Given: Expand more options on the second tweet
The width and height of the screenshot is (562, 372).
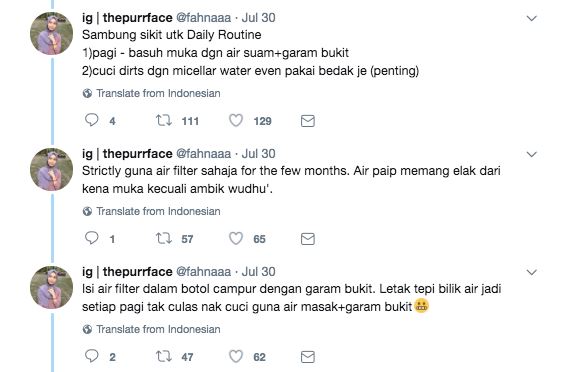Looking at the screenshot, I should pos(532,154).
